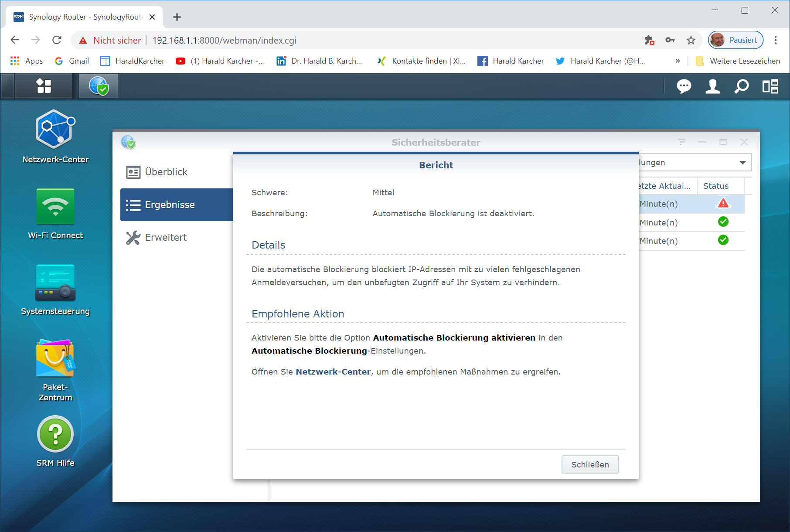Select the 'Mittel' severity value

point(383,192)
